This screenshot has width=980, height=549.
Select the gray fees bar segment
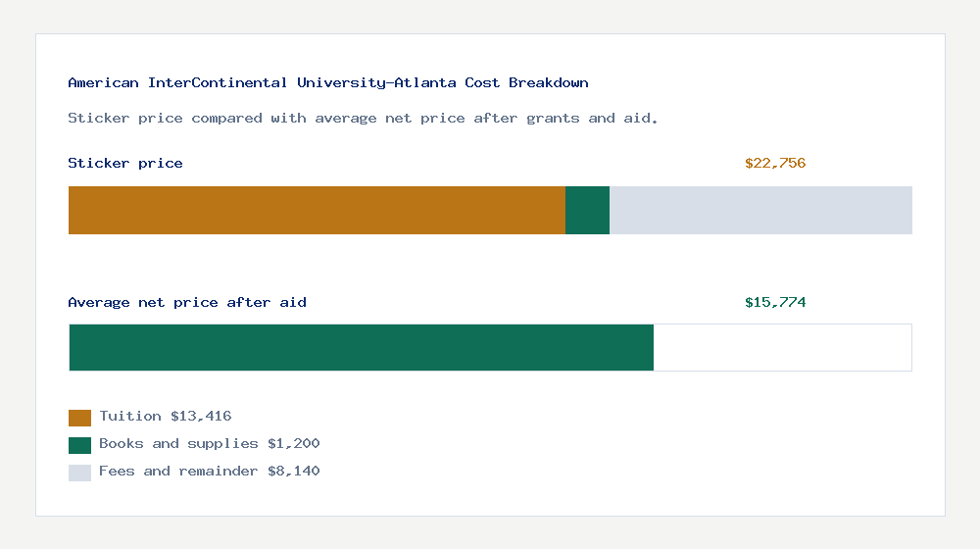(x=760, y=210)
